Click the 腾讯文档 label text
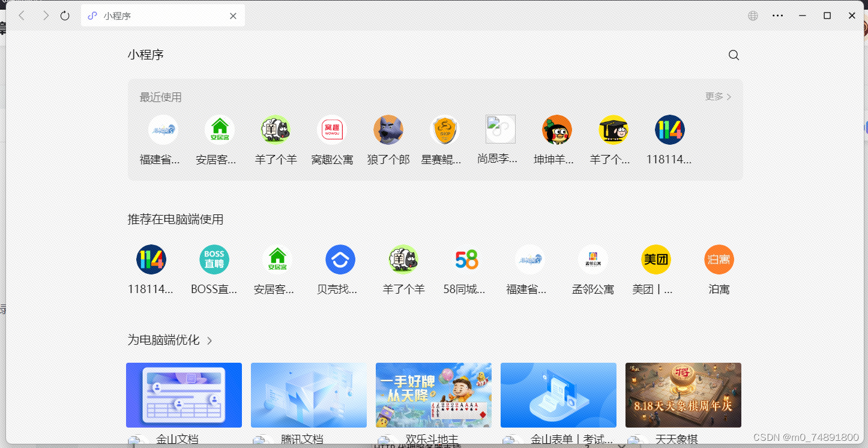Screen dimensions: 868x448 tap(302, 440)
